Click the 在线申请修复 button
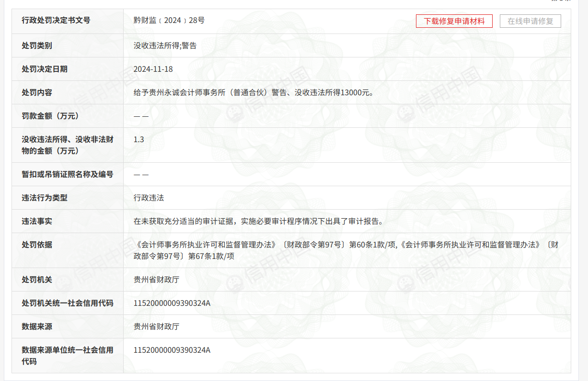588x381 pixels. point(530,21)
